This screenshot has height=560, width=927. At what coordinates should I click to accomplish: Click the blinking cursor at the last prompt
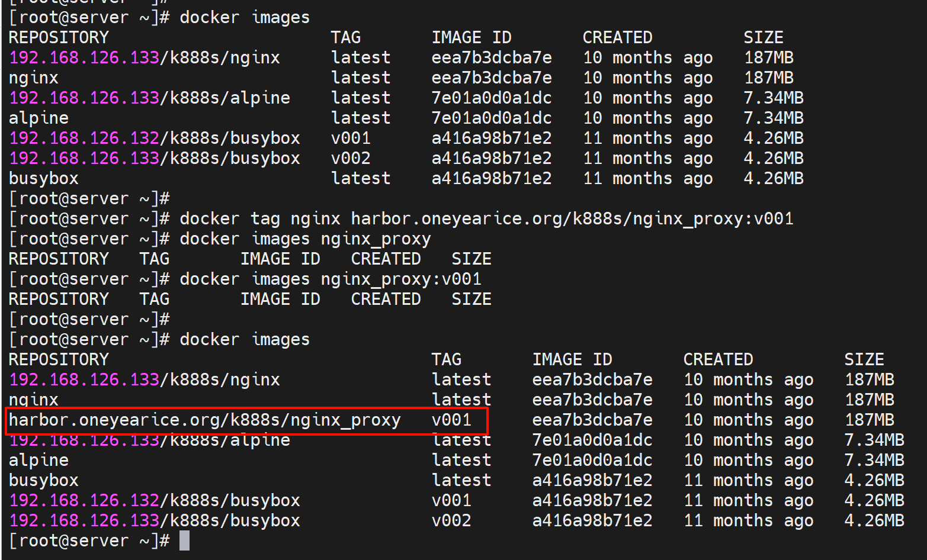coord(184,540)
